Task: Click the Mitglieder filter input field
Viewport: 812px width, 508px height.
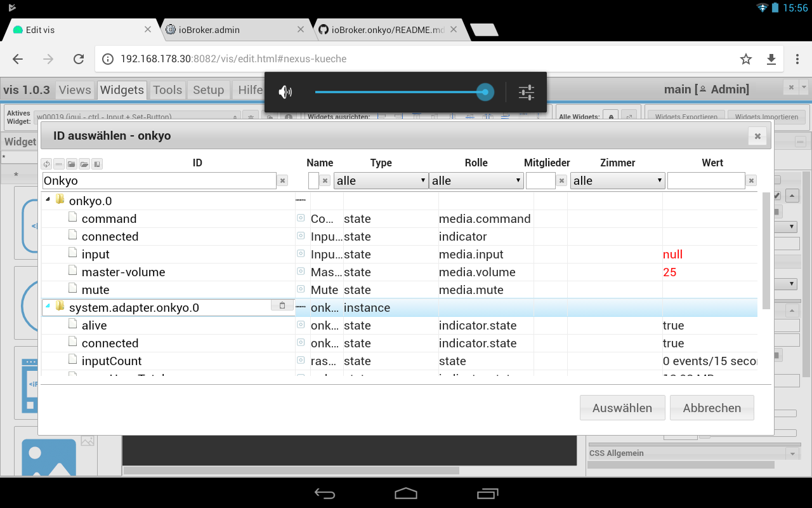Action: point(540,181)
